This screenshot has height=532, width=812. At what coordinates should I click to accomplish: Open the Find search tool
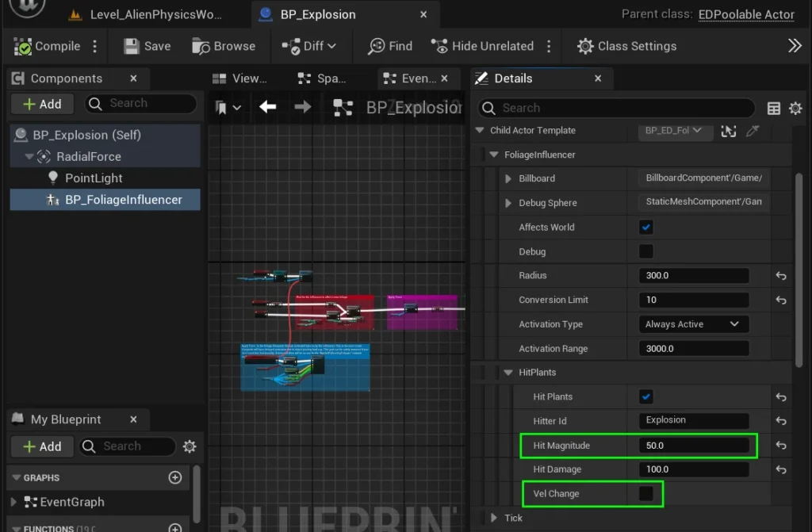click(390, 46)
